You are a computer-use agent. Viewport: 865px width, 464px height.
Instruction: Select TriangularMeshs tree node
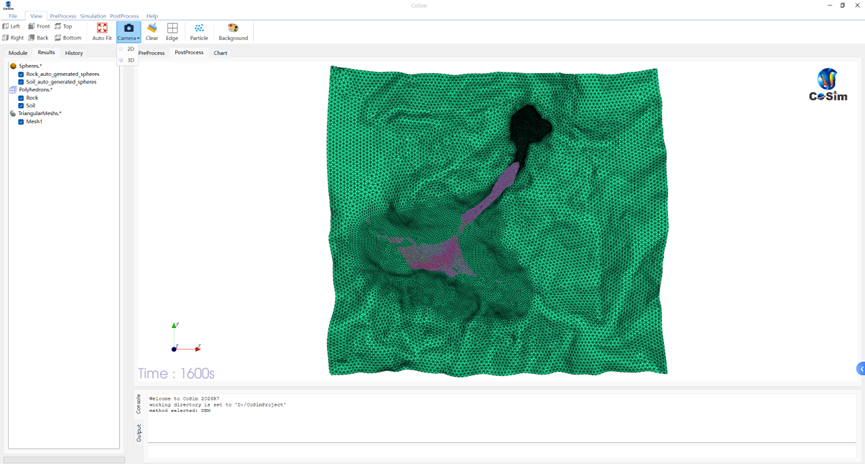click(x=40, y=113)
